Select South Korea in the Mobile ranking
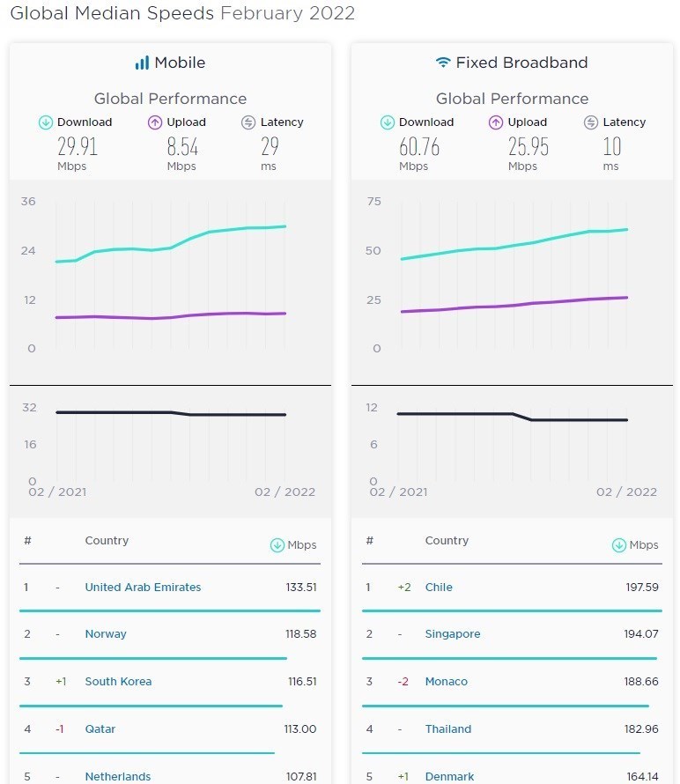The width and height of the screenshot is (680, 784). pyautogui.click(x=118, y=682)
